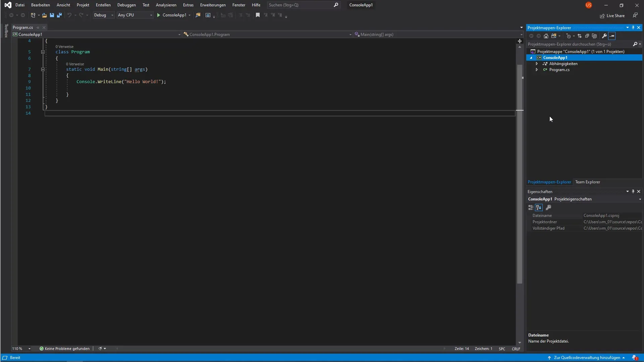Open the Analysieren menu
Image resolution: width=644 pixels, height=362 pixels.
(166, 5)
